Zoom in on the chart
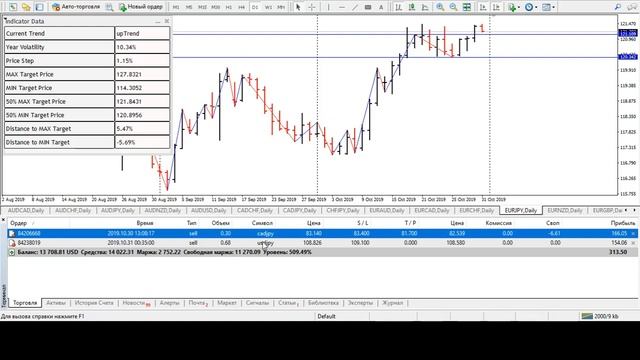 [440, 7]
